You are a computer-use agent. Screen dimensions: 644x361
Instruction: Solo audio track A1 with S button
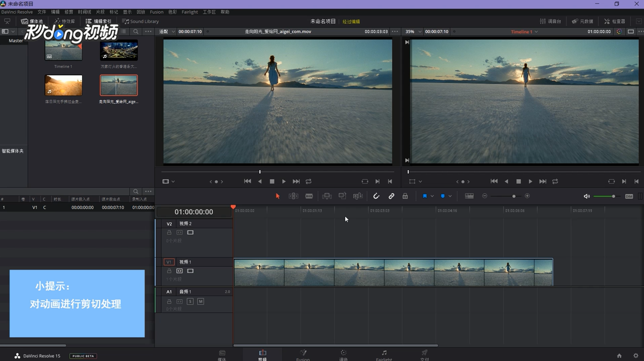point(190,301)
